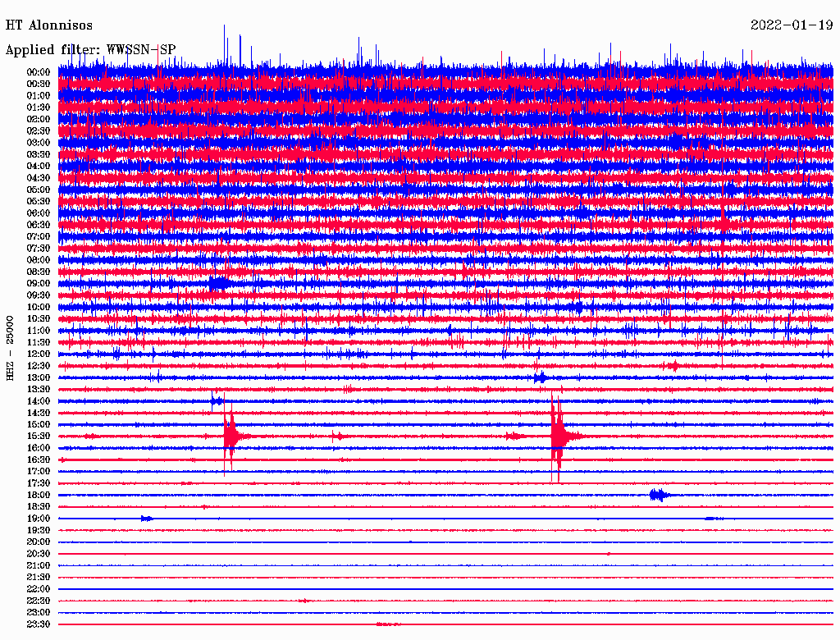Select the 09:00 time label
The height and width of the screenshot is (640, 840).
click(39, 284)
